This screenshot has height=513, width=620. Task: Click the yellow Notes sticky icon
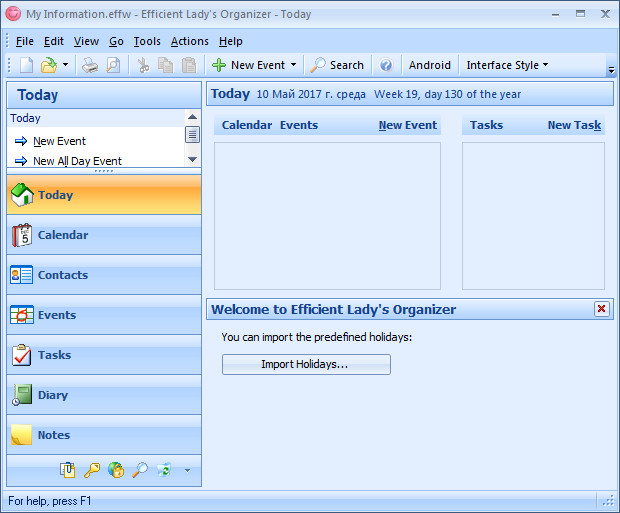click(21, 435)
